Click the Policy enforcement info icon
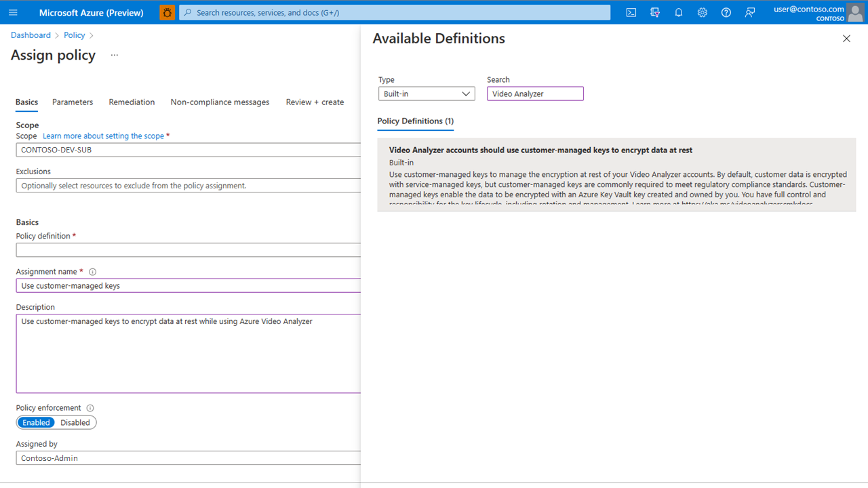Image resolution: width=868 pixels, height=488 pixels. pyautogui.click(x=90, y=408)
